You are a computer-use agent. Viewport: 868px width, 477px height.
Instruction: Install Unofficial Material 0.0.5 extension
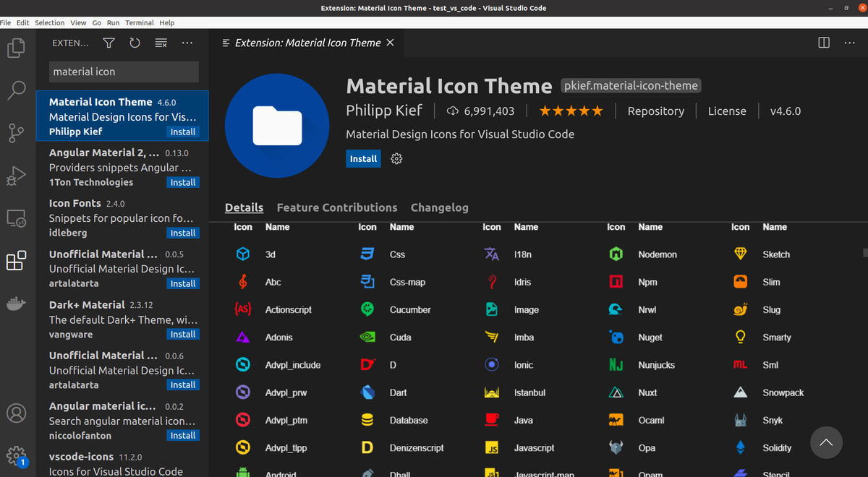click(183, 283)
